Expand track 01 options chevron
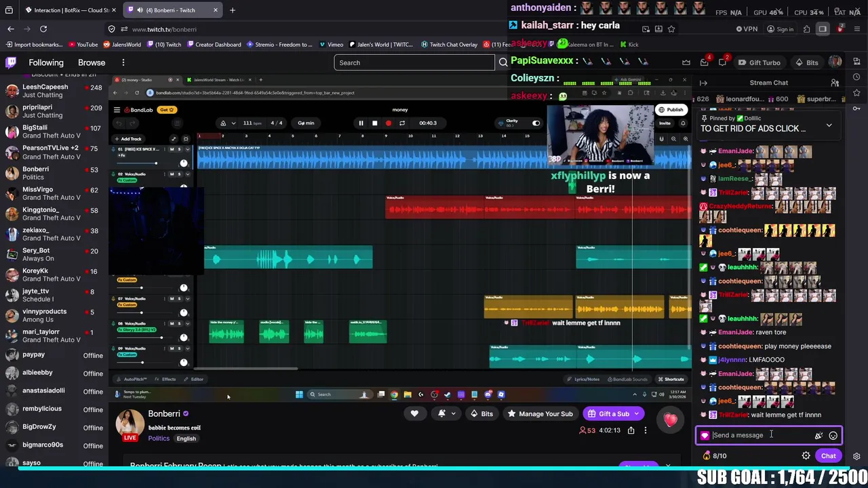This screenshot has height=488, width=868. [187, 149]
